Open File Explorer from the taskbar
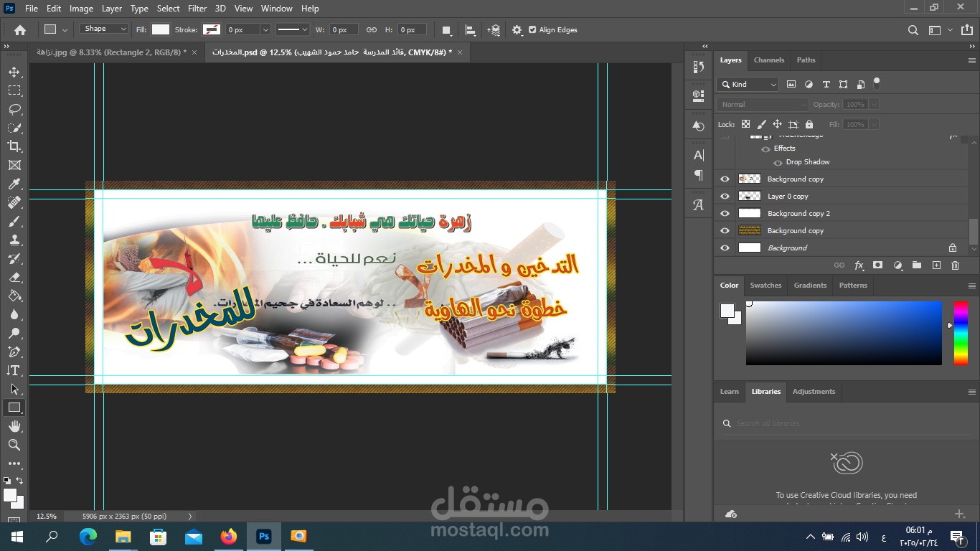Viewport: 980px width, 551px height. pyautogui.click(x=123, y=537)
